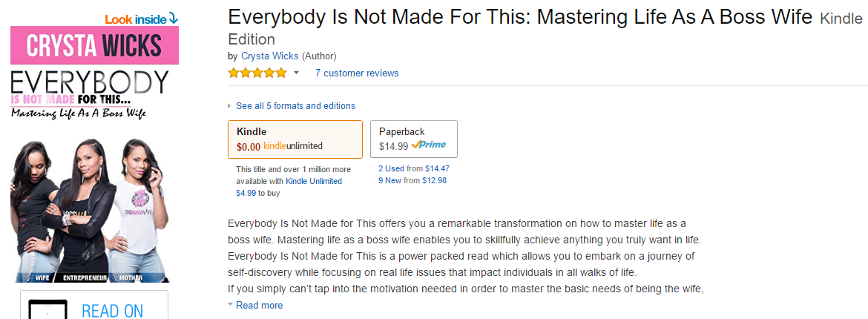
Task: Open the Kindle Unlimited link
Action: pyautogui.click(x=314, y=181)
